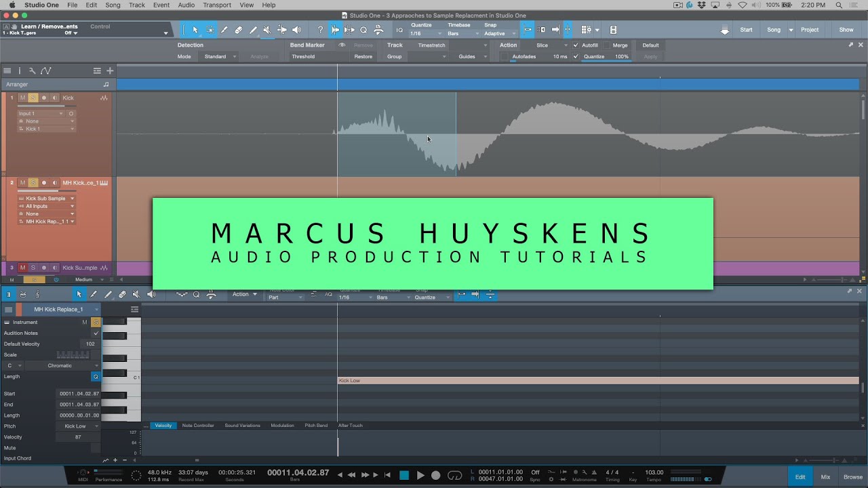Open the inspector 'i' icon

tap(20, 70)
